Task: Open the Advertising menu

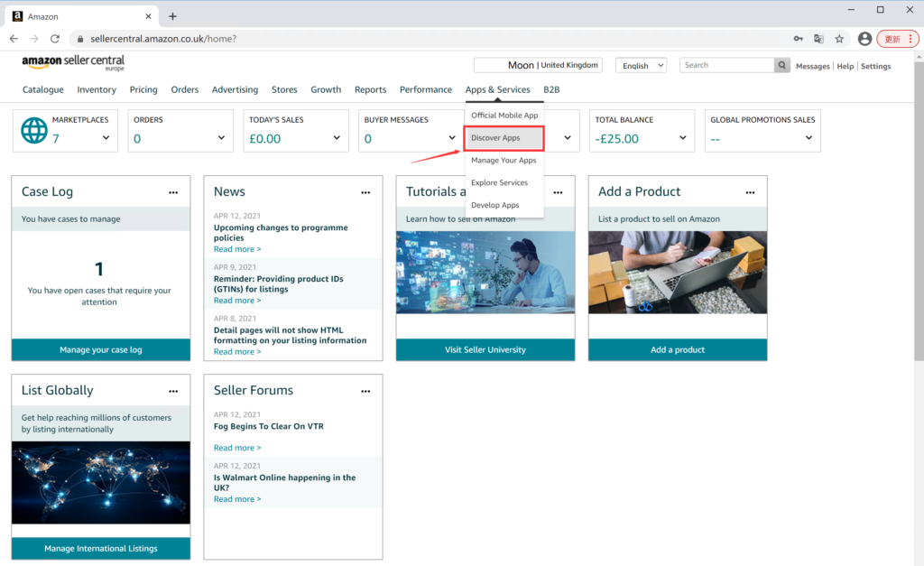Action: pyautogui.click(x=236, y=89)
